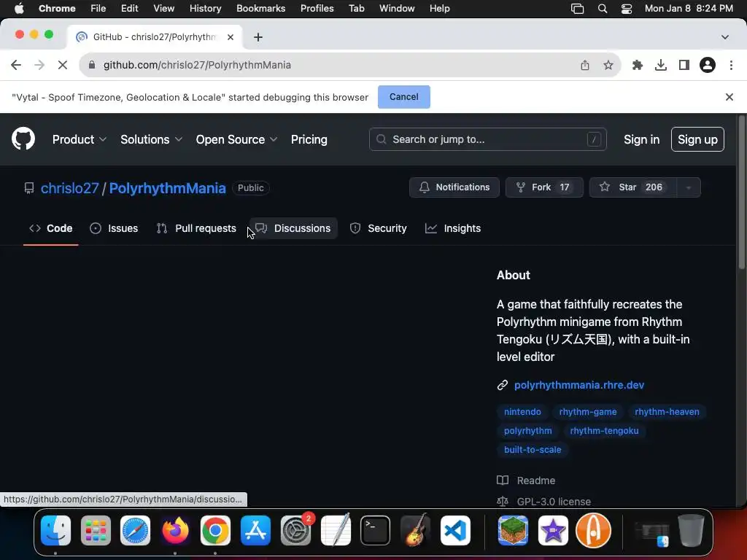Open the chrislo27 owner profile link

click(x=69, y=188)
